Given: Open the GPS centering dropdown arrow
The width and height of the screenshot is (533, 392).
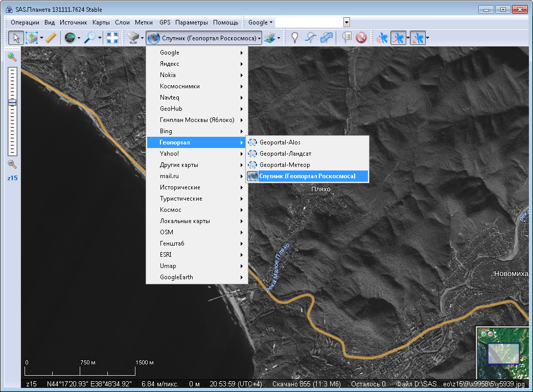Looking at the screenshot, I should (427, 38).
